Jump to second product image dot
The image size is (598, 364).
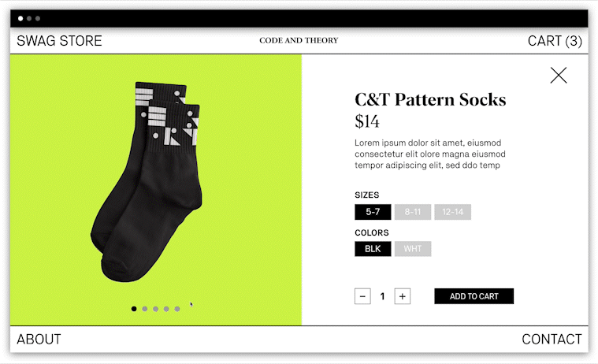point(145,309)
